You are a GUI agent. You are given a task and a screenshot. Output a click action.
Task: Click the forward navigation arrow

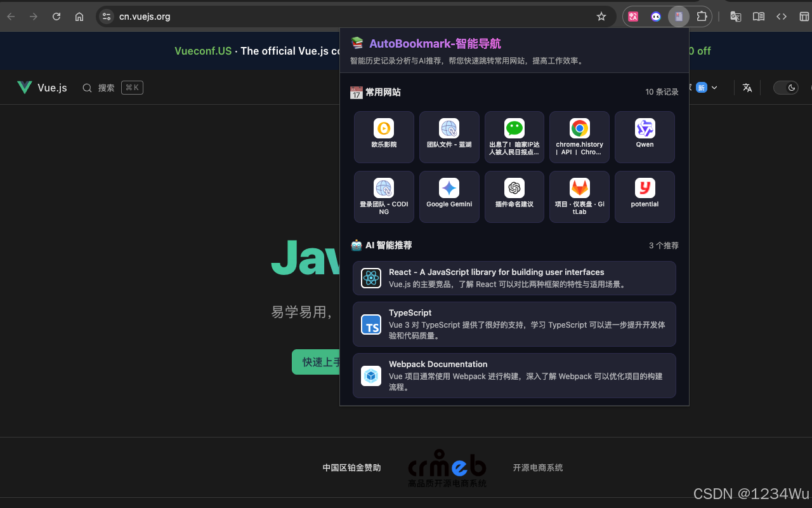(x=34, y=17)
